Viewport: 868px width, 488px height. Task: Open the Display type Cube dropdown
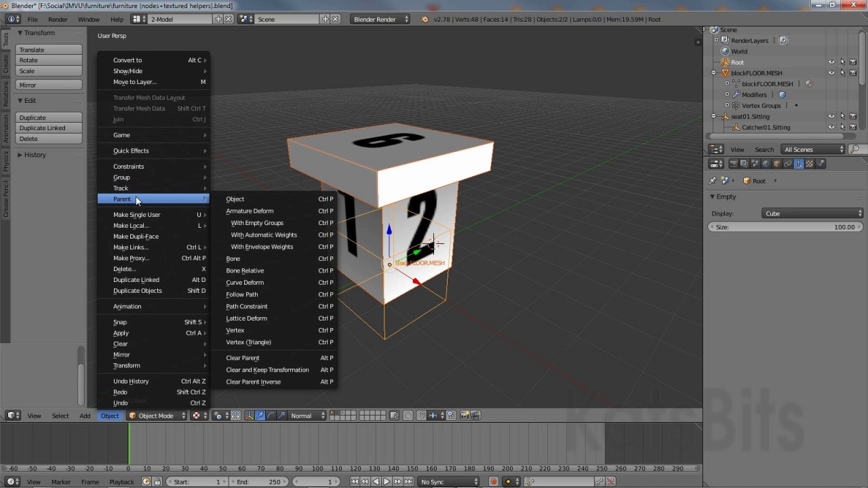[812, 213]
